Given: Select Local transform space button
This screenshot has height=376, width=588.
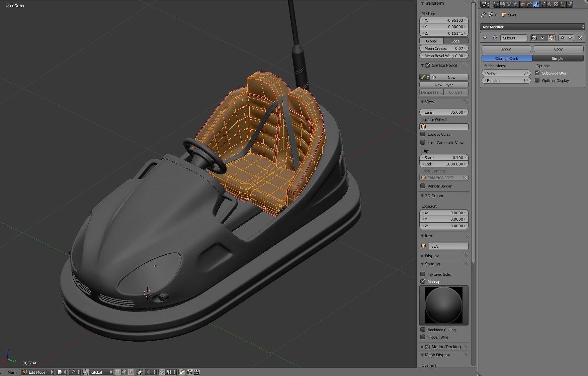Looking at the screenshot, I should click(456, 41).
